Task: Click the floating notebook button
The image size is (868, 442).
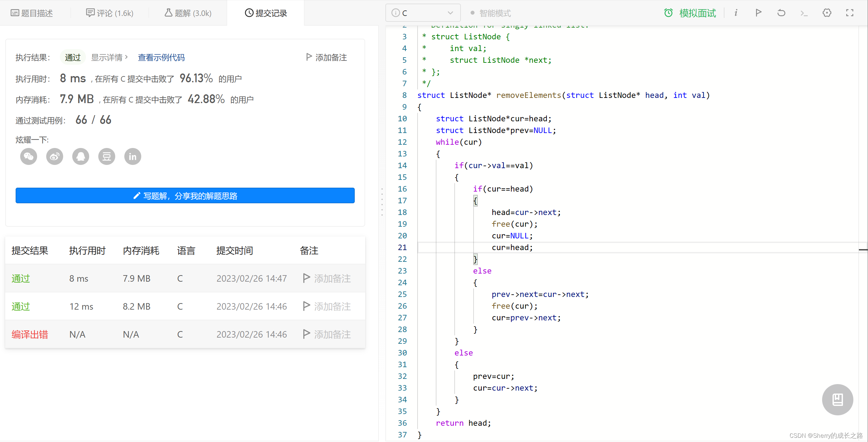Action: [x=837, y=400]
